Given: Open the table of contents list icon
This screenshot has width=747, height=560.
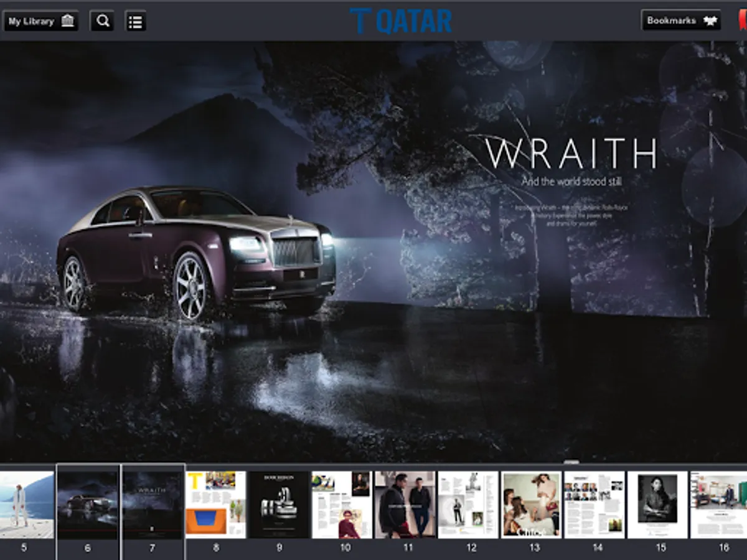Looking at the screenshot, I should 135,21.
